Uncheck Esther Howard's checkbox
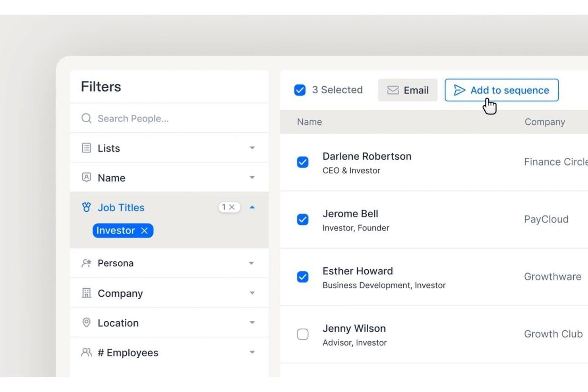This screenshot has height=392, width=588. pyautogui.click(x=303, y=277)
